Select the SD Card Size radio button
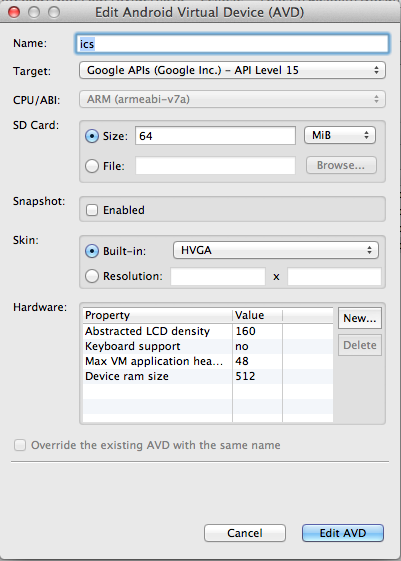Image resolution: width=401 pixels, height=561 pixels. tap(92, 136)
